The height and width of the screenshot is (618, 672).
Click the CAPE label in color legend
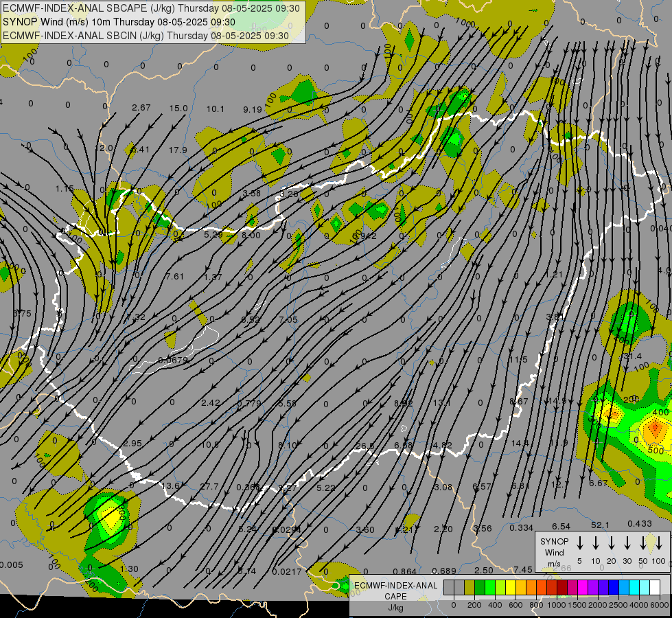tap(395, 597)
